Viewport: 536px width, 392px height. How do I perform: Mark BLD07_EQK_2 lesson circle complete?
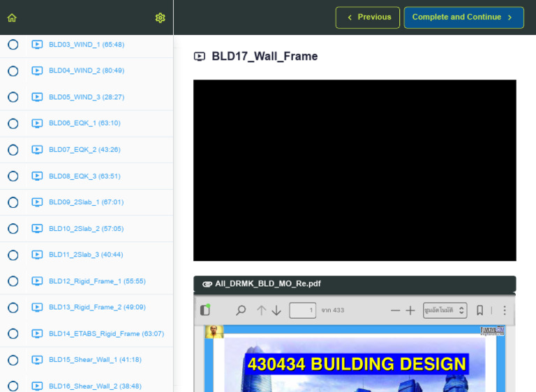click(x=13, y=150)
